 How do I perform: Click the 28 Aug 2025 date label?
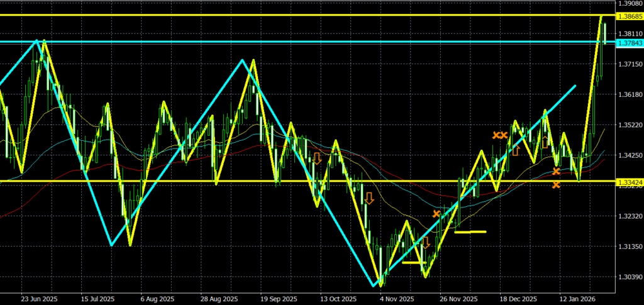pyautogui.click(x=218, y=299)
